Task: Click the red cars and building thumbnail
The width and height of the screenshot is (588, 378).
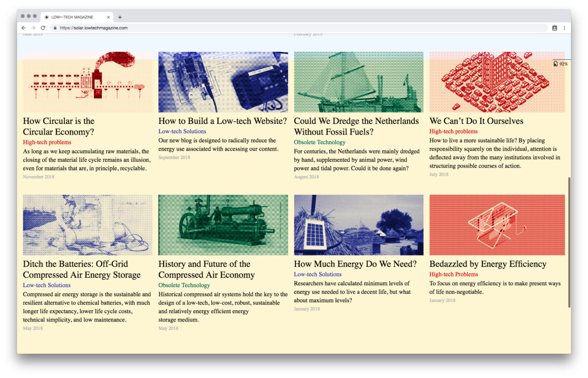Action: pyautogui.click(x=497, y=82)
